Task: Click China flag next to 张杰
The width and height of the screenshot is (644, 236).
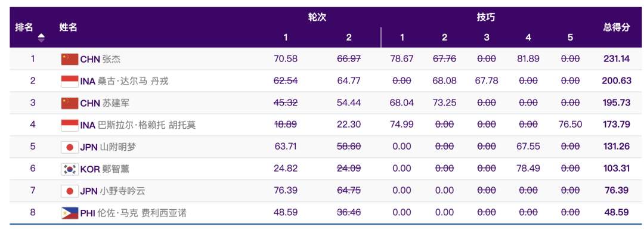Action: 69,59
